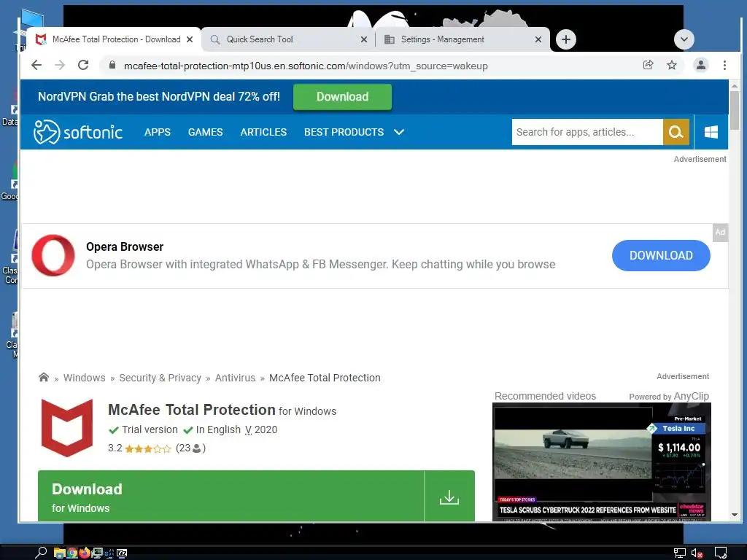
Task: Open 7-Zip from the taskbar
Action: 122,553
